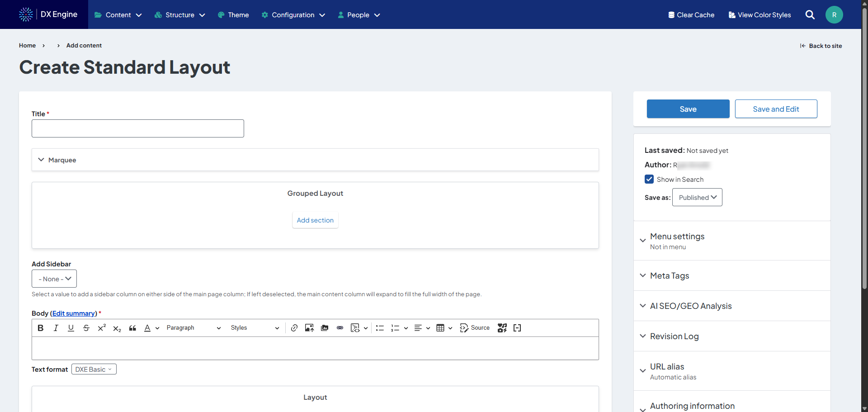Viewport: 868px width, 412px height.
Task: Open the Add Sidebar None dropdown
Action: point(54,279)
